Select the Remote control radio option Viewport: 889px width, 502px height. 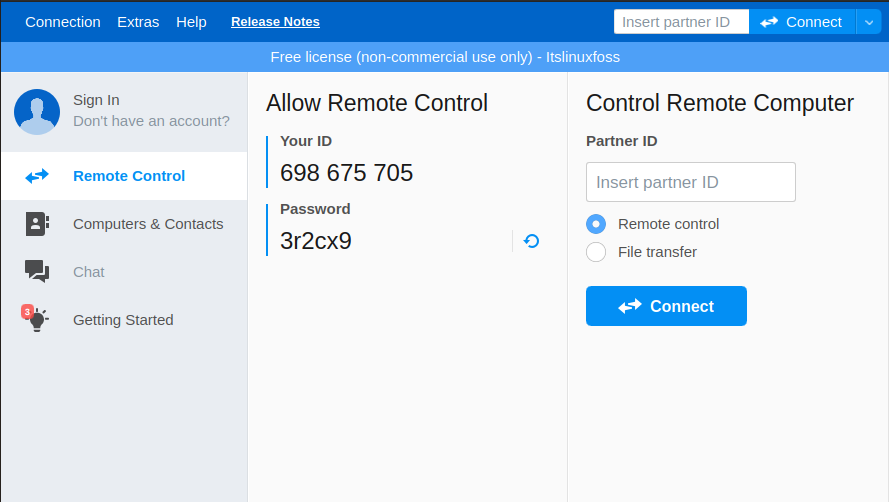(596, 224)
